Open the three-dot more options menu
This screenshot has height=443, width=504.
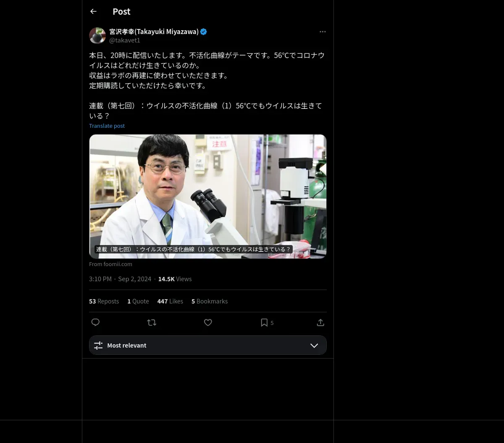[323, 32]
